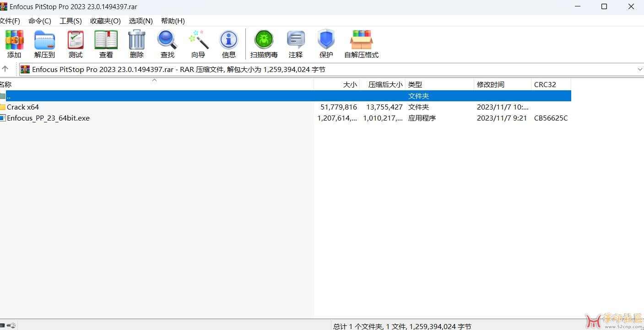Click the 应用程序 type cell
This screenshot has height=330, width=644.
click(x=422, y=118)
